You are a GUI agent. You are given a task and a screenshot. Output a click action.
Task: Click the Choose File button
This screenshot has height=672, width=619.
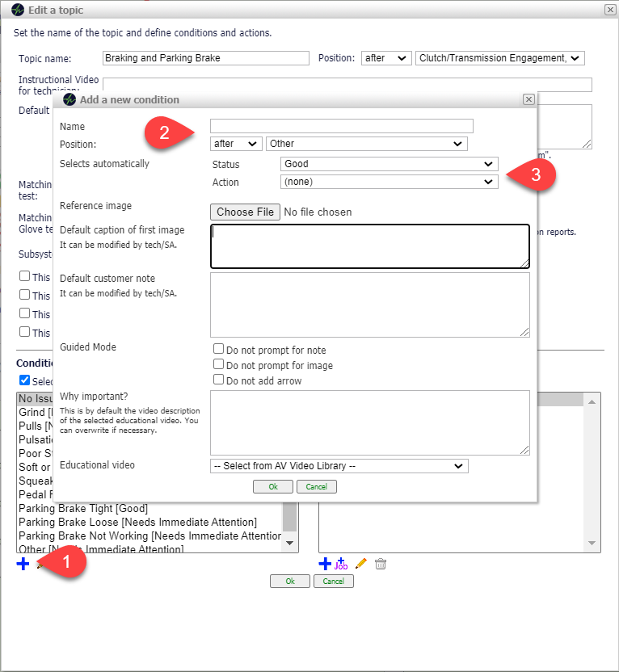click(x=245, y=212)
